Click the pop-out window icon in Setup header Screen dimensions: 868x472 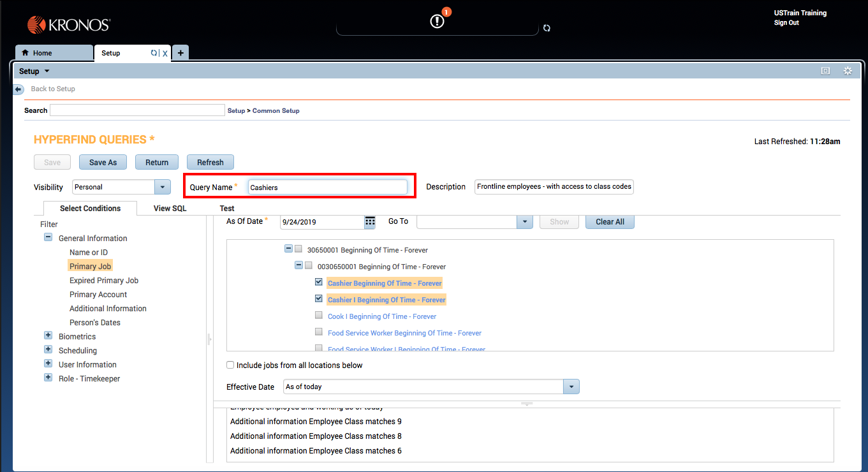pos(825,71)
